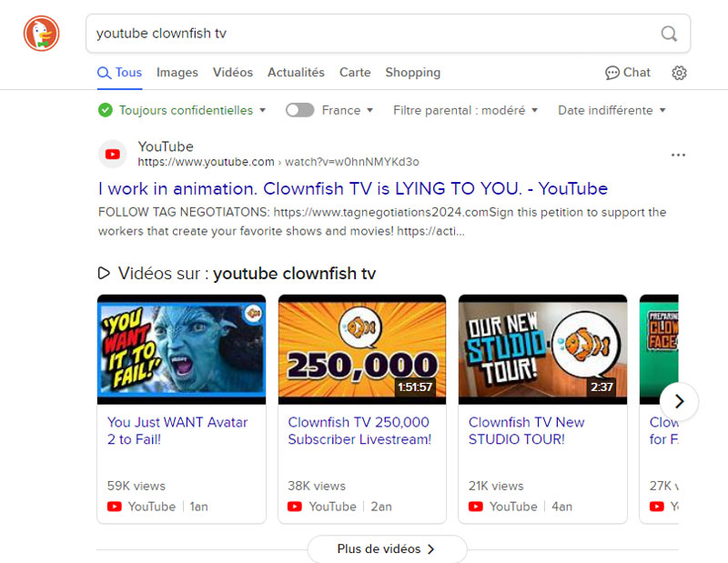Click 'Plus de vidéos' button
The height and width of the screenshot is (563, 728).
[387, 549]
